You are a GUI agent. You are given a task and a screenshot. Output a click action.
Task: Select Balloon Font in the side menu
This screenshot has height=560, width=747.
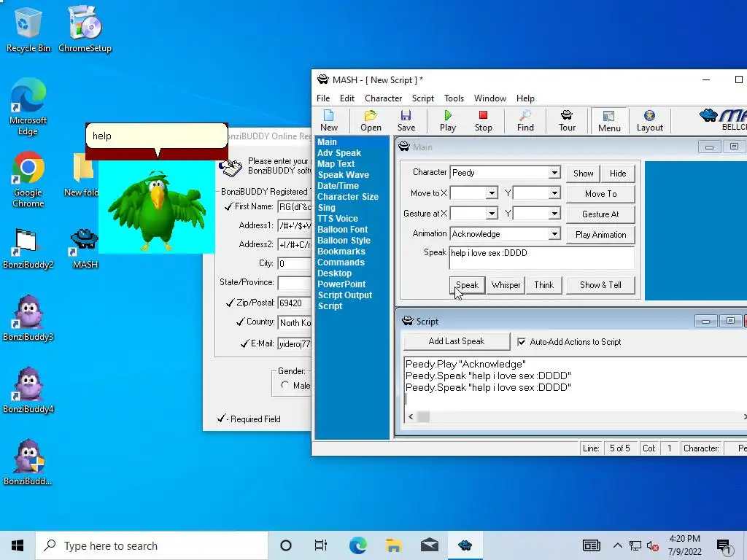pos(343,230)
